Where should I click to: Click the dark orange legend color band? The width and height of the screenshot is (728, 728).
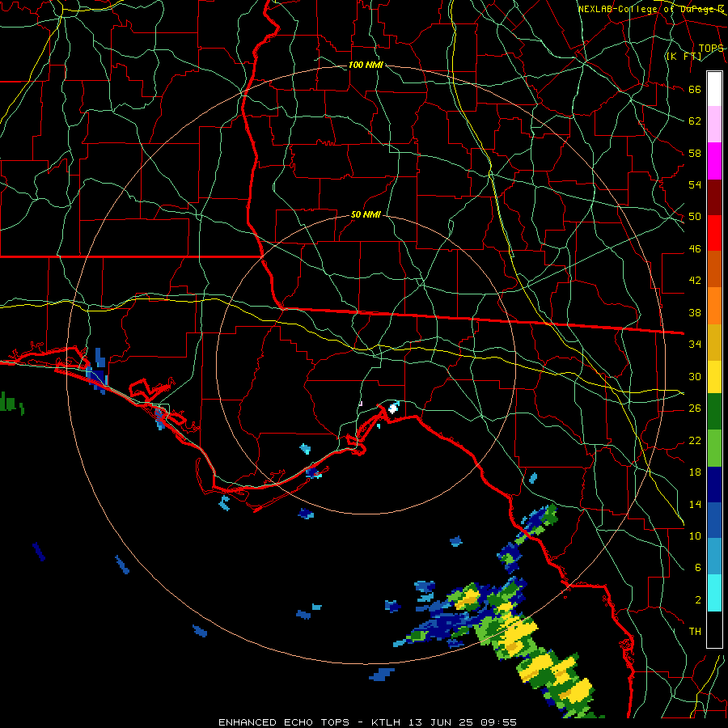(714, 269)
